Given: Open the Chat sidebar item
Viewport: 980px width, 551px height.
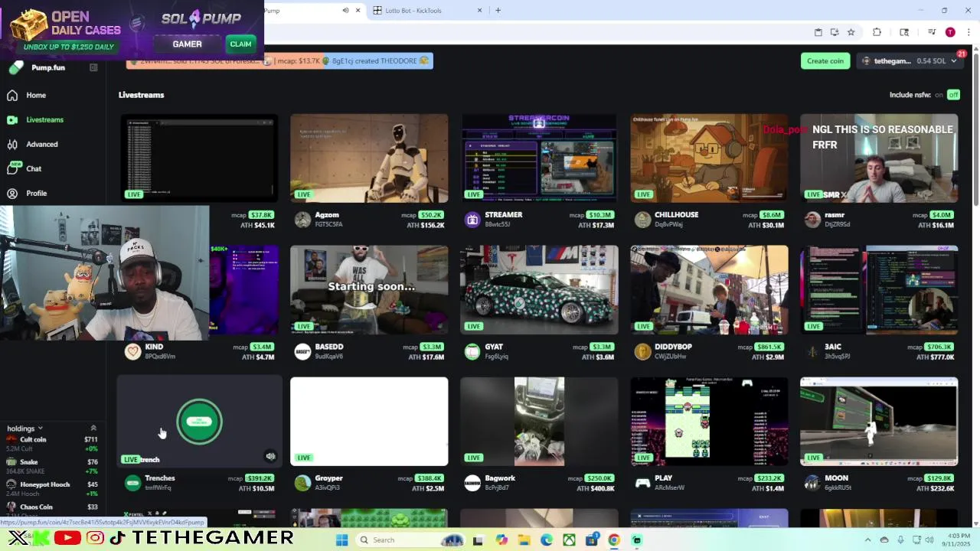Looking at the screenshot, I should [24, 168].
